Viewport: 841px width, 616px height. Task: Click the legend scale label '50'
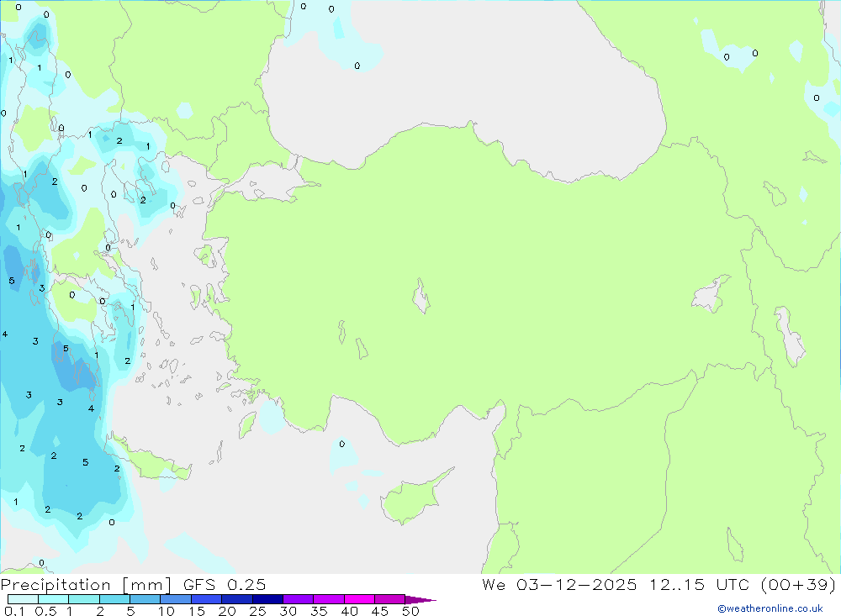pos(410,611)
